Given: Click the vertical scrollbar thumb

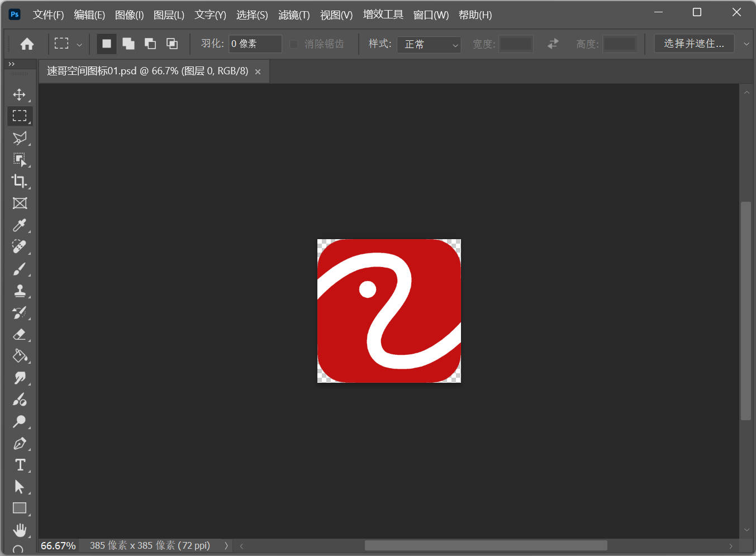Looking at the screenshot, I should coord(746,311).
